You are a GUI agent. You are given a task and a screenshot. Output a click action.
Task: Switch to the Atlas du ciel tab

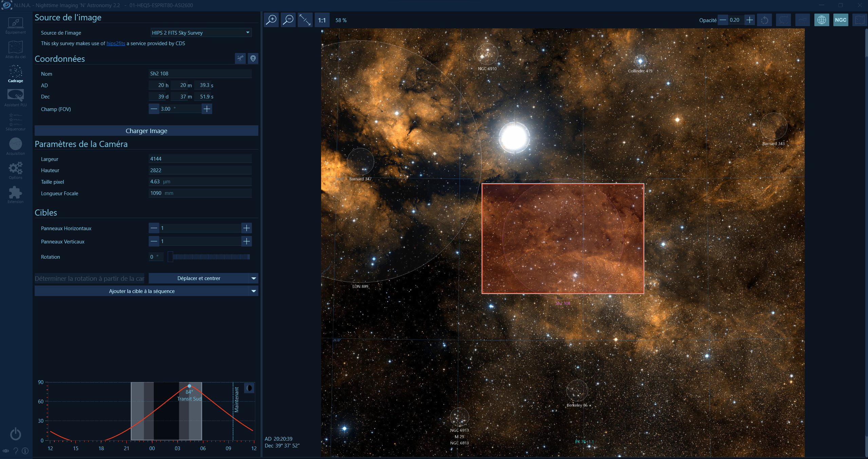tap(16, 50)
